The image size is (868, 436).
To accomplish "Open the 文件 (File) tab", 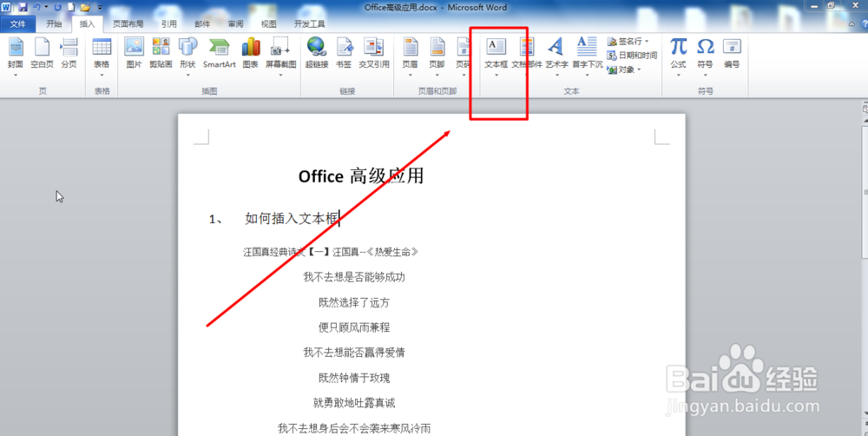I will pyautogui.click(x=18, y=23).
